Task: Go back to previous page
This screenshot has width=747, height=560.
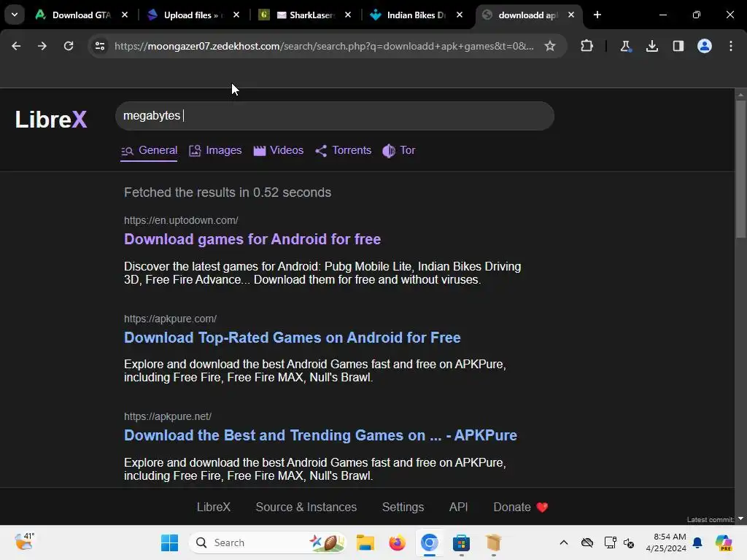Action: point(16,46)
